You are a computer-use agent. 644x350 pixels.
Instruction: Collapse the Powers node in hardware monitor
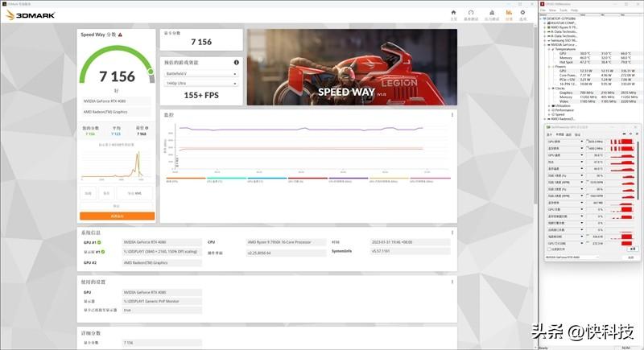point(549,67)
